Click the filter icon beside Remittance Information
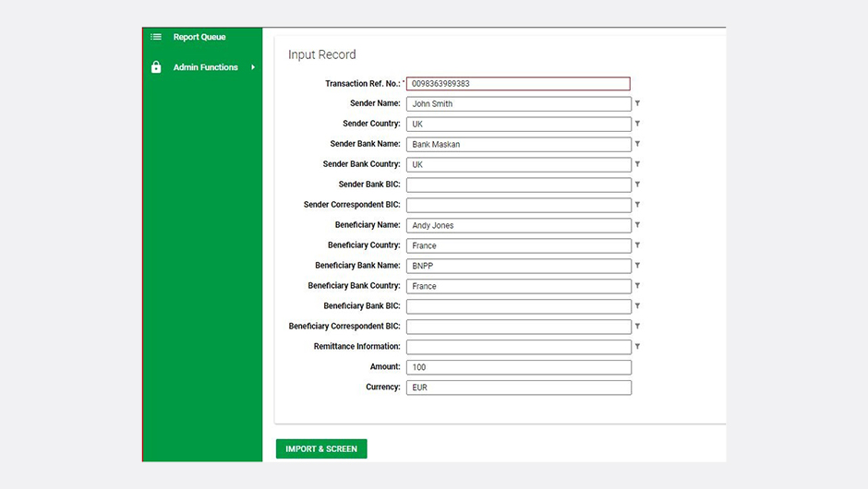This screenshot has width=868, height=489. pyautogui.click(x=637, y=346)
